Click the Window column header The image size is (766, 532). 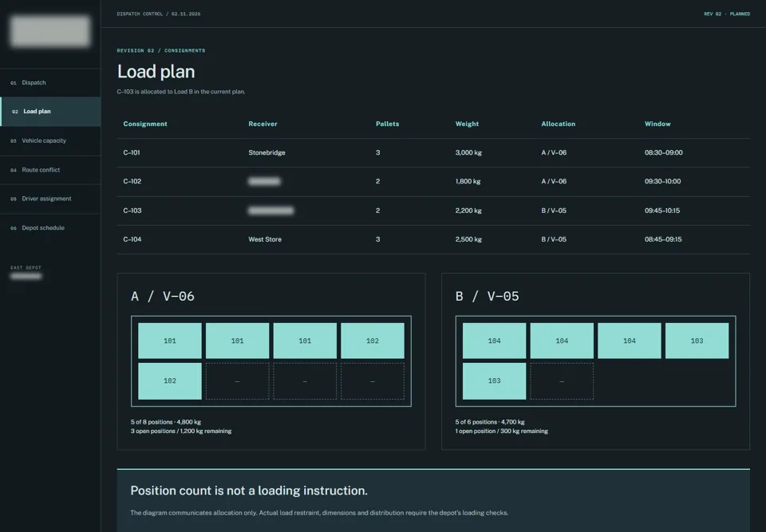[x=657, y=124]
